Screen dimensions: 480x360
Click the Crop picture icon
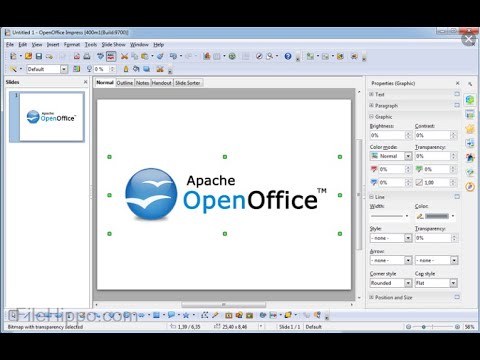tap(160, 69)
